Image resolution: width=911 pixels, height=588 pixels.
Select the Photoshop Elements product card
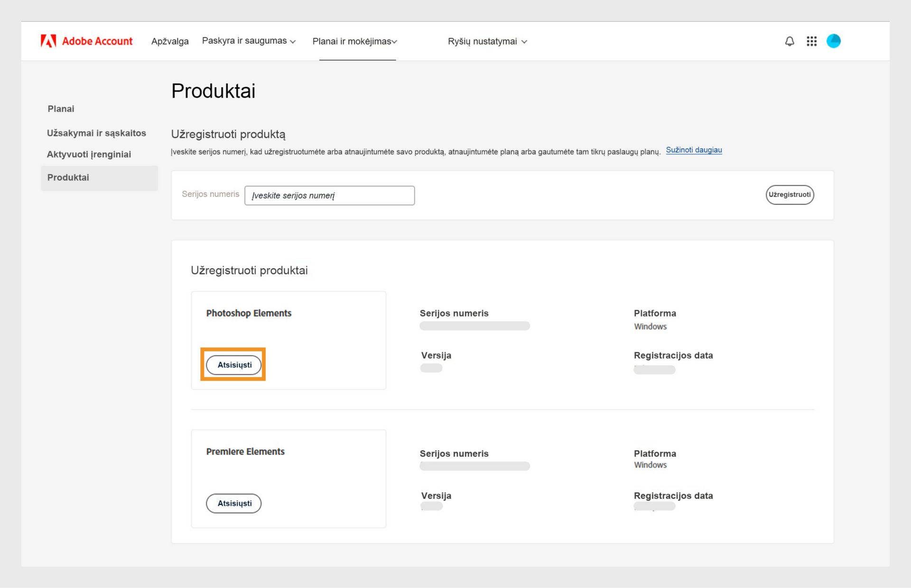pyautogui.click(x=288, y=340)
